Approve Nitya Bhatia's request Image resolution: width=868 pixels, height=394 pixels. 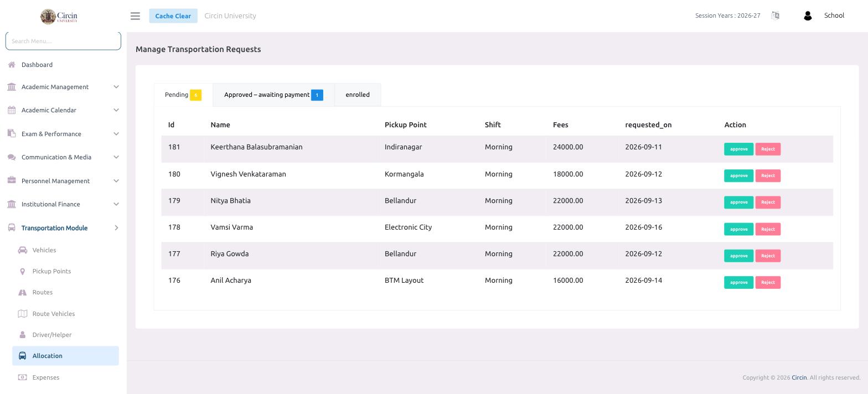[x=738, y=202]
